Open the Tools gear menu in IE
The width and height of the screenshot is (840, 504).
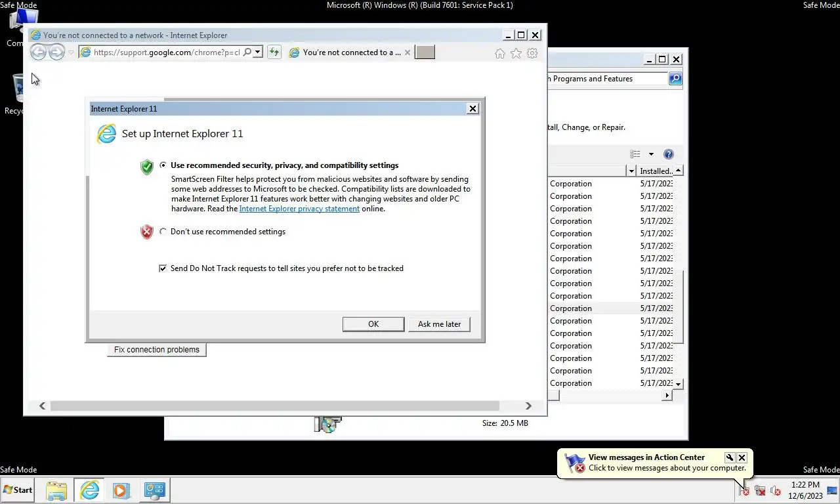click(x=532, y=53)
